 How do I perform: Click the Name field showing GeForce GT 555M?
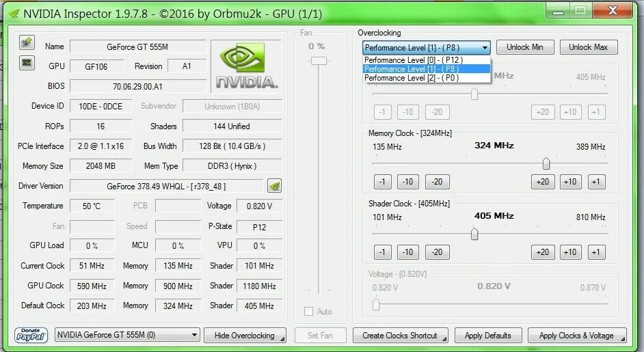[x=137, y=47]
